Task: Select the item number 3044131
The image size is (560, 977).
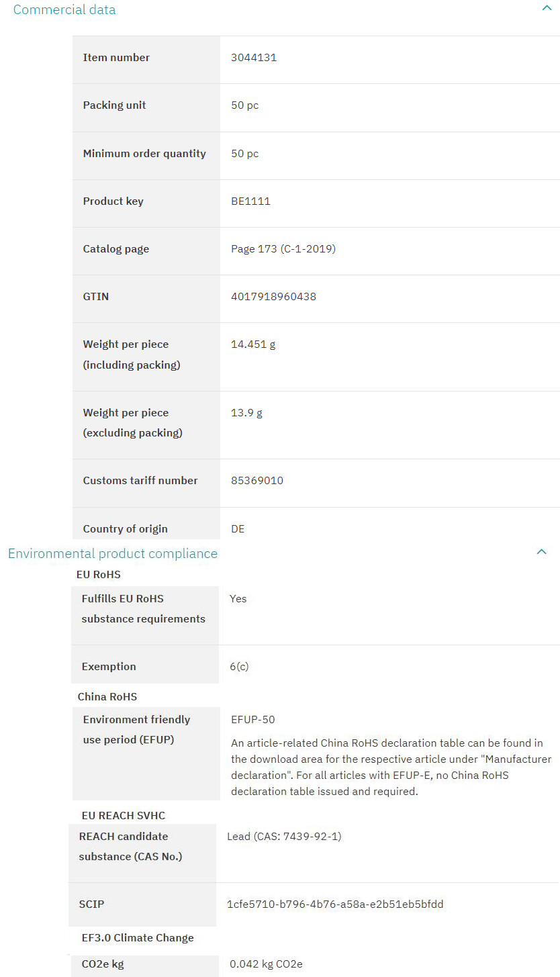Action: point(254,58)
